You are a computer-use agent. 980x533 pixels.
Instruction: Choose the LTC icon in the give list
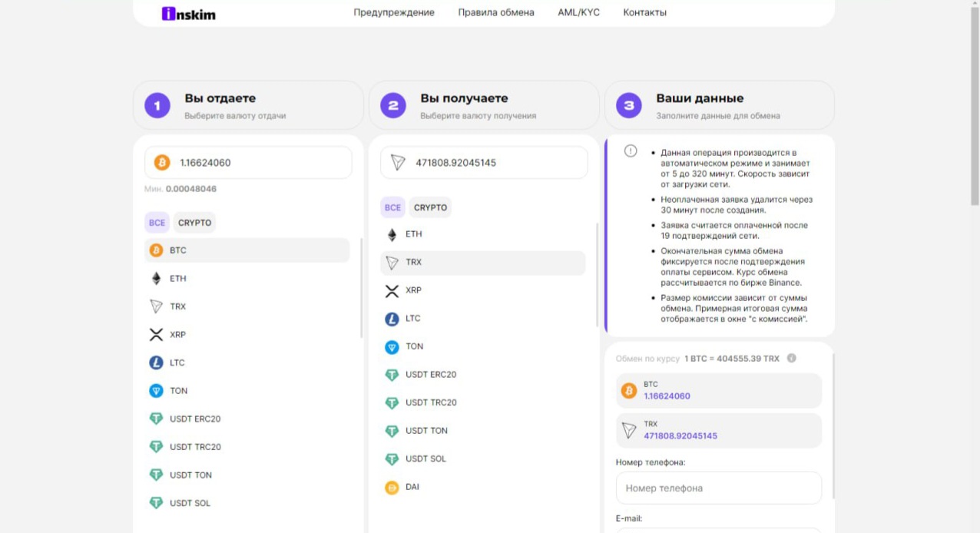click(156, 363)
